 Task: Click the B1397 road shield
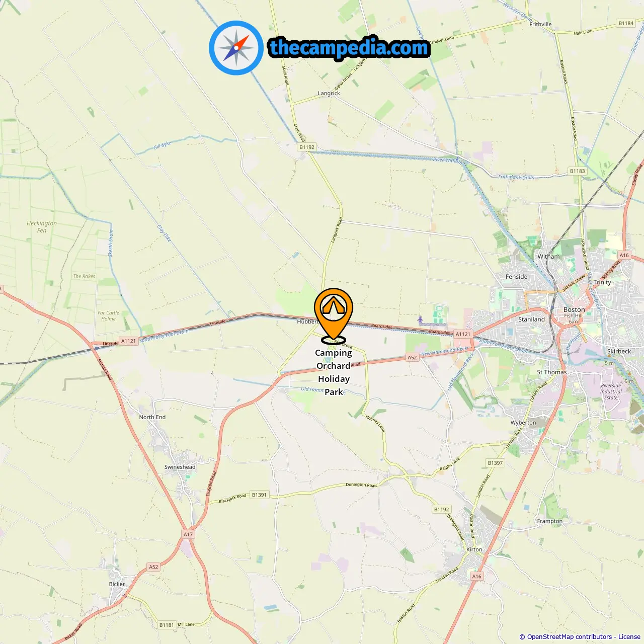pos(495,463)
